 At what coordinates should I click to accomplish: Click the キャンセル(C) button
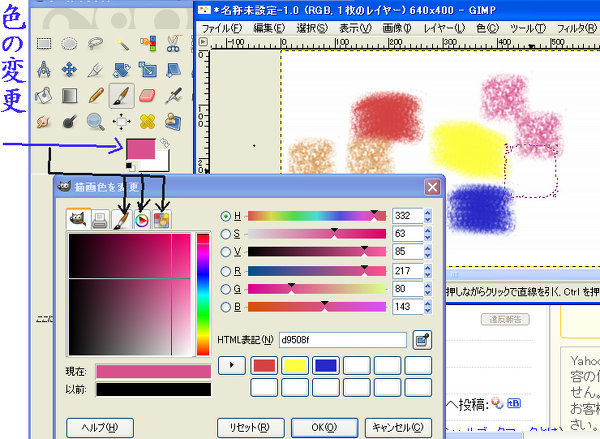click(398, 427)
